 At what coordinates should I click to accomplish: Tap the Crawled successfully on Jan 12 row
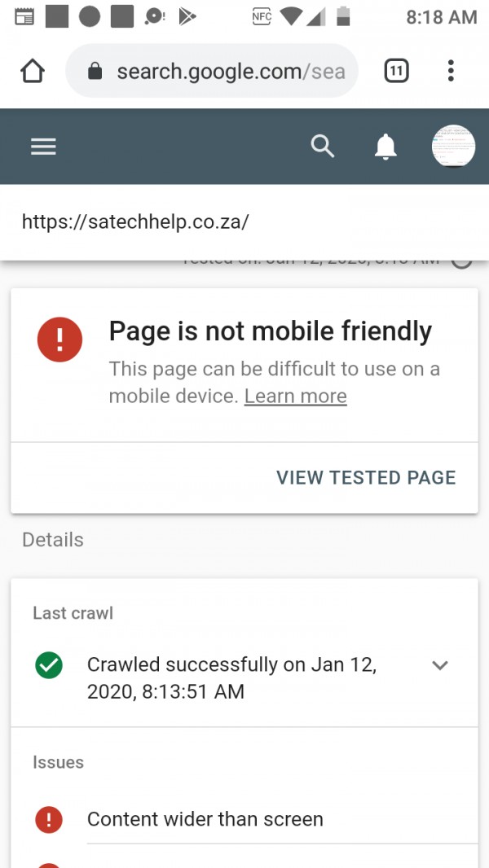tap(231, 678)
